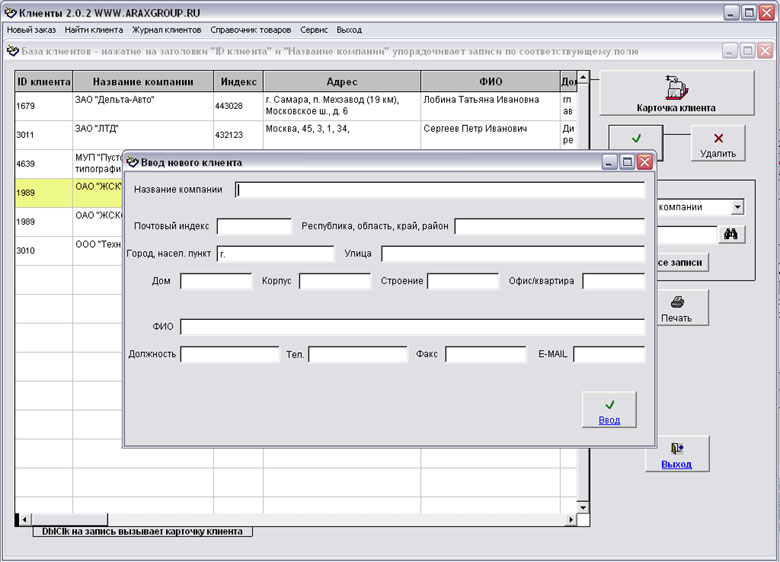The height and width of the screenshot is (562, 780).
Task: Expand the search field dropdown by компании
Action: (x=738, y=207)
